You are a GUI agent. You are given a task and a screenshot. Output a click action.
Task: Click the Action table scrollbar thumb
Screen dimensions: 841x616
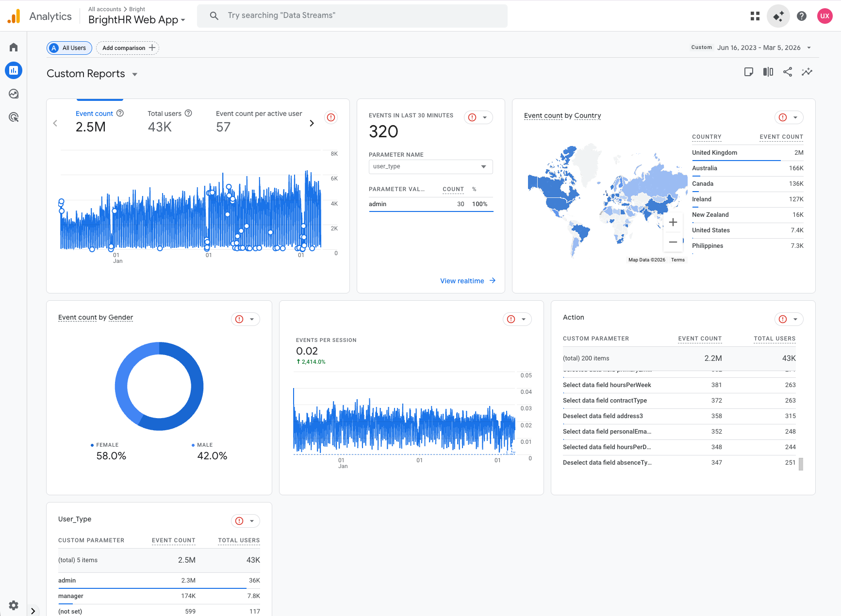801,464
